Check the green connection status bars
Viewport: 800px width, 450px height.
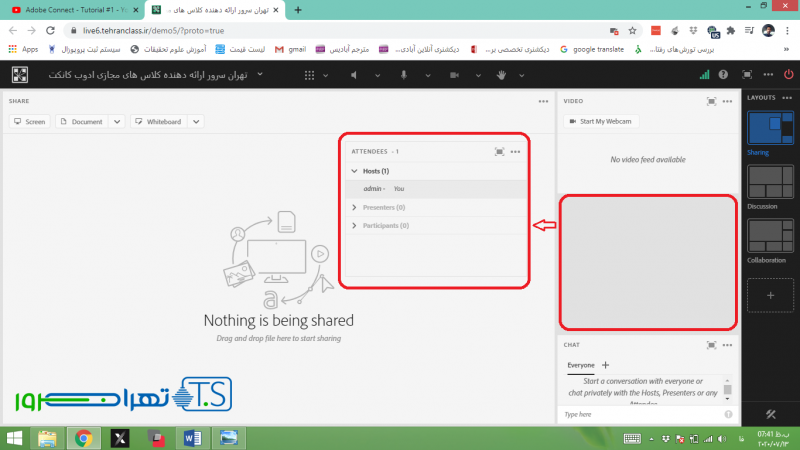click(x=704, y=75)
